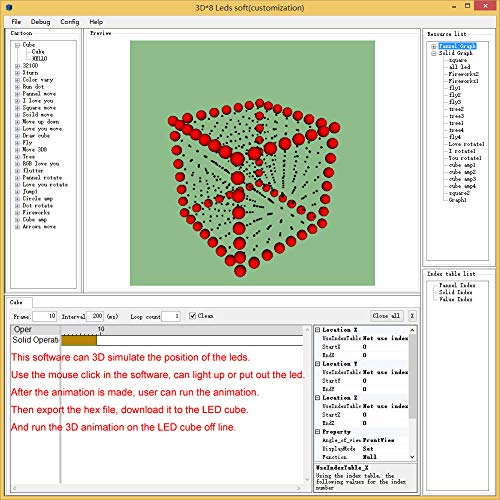Click the DisplayMode Set value
This screenshot has height=500, width=500.
[368, 449]
